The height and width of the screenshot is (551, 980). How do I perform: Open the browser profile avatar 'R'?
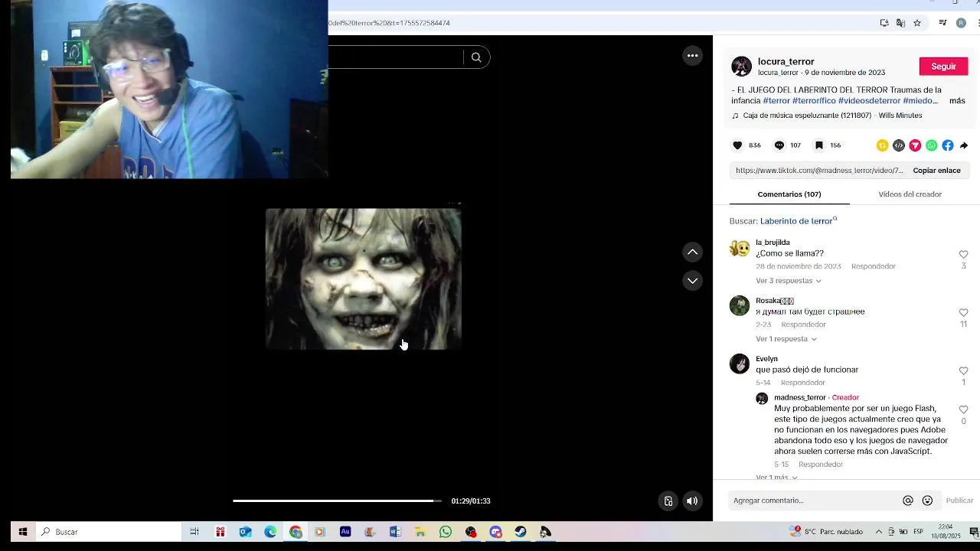[x=961, y=23]
